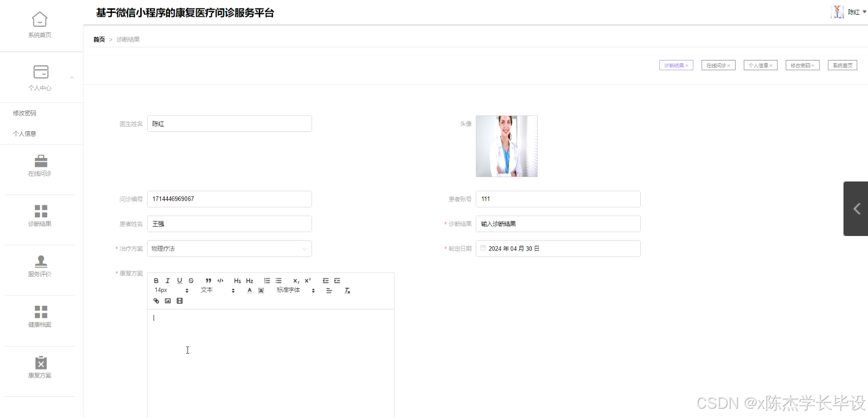This screenshot has height=418, width=868.
Task: Toggle bold formatting in the editor
Action: point(156,281)
